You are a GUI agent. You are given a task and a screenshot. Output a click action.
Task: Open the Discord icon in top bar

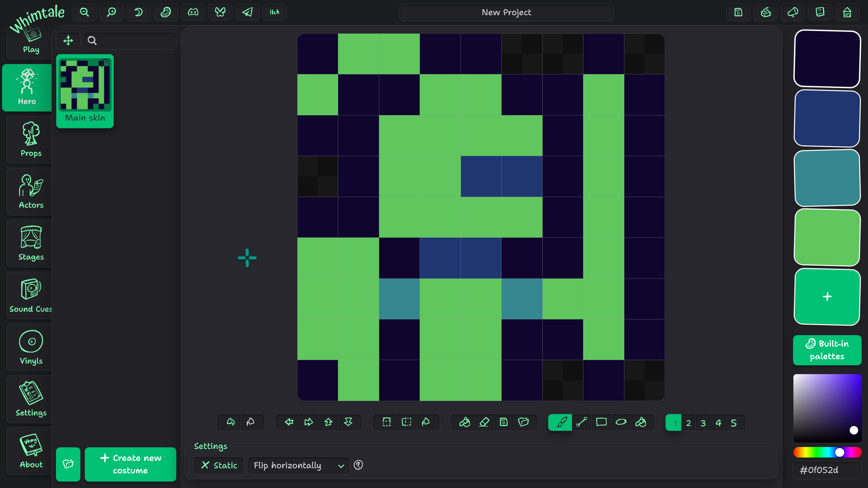(193, 13)
